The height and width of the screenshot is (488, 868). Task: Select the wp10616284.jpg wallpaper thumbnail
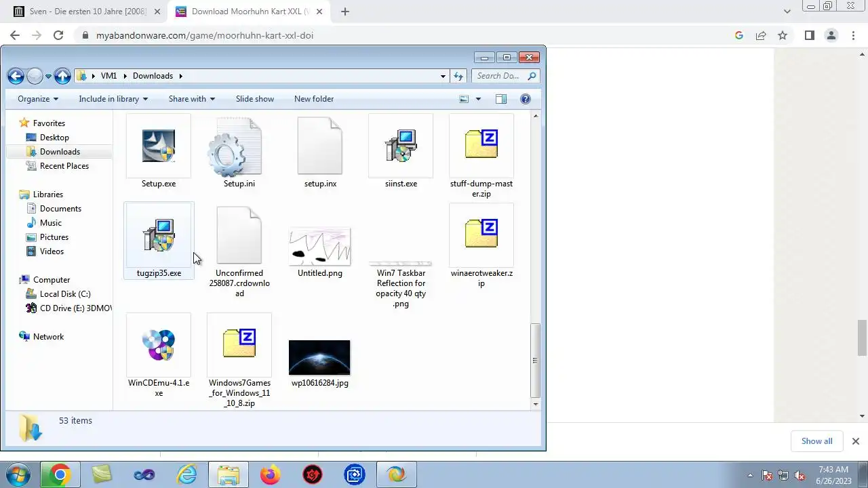click(319, 357)
